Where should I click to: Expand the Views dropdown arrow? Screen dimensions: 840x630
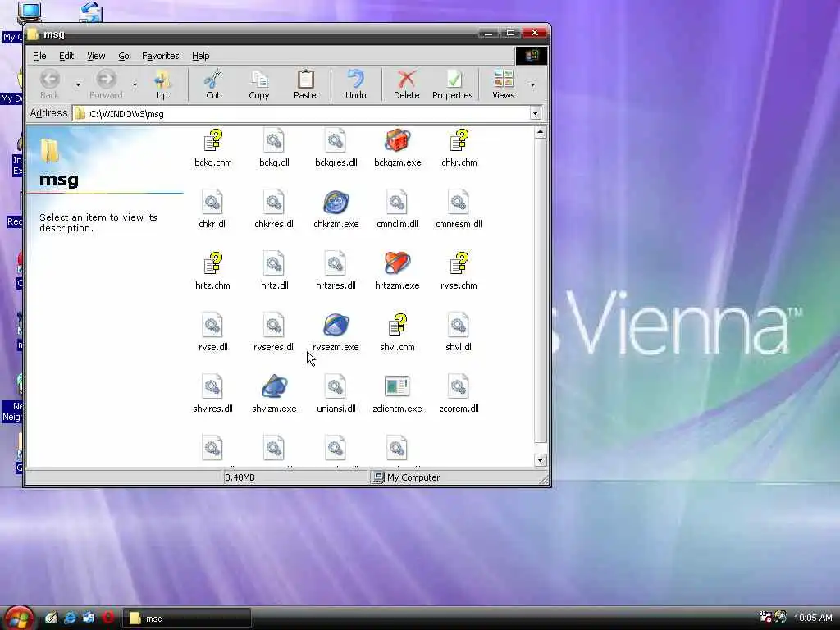(532, 84)
